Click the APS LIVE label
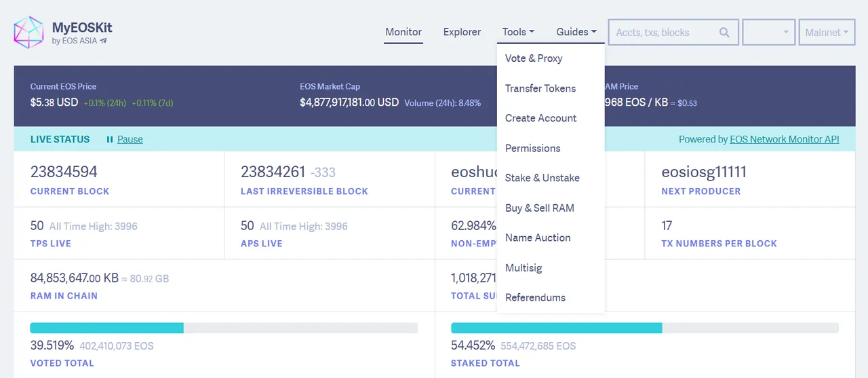This screenshot has height=378, width=868. 261,244
